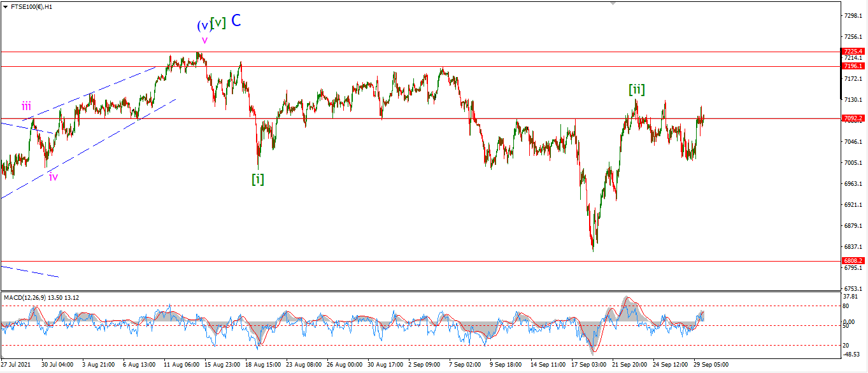The height and width of the screenshot is (373, 868).
Task: Click the green [v] wave label
Action: (218, 23)
